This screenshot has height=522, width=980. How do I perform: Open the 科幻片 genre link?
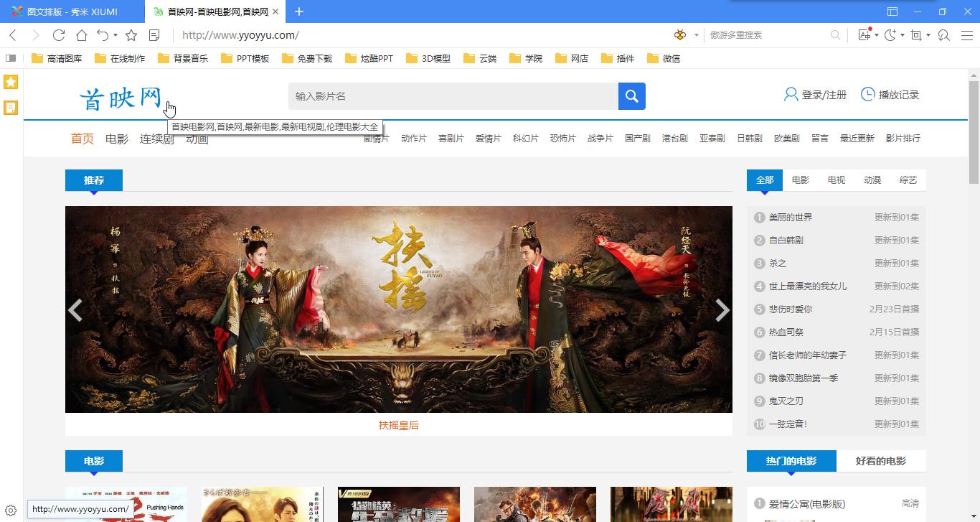526,139
